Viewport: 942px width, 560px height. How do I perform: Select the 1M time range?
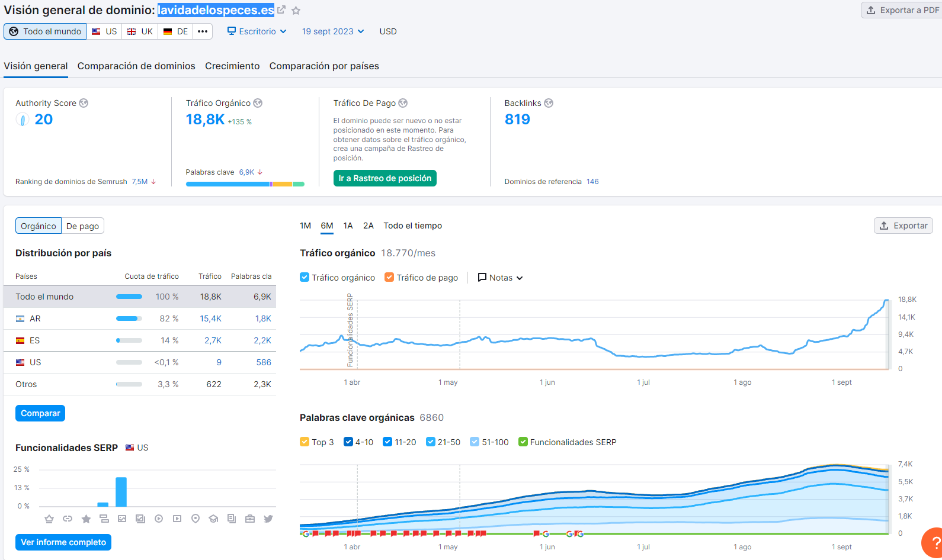(x=306, y=226)
